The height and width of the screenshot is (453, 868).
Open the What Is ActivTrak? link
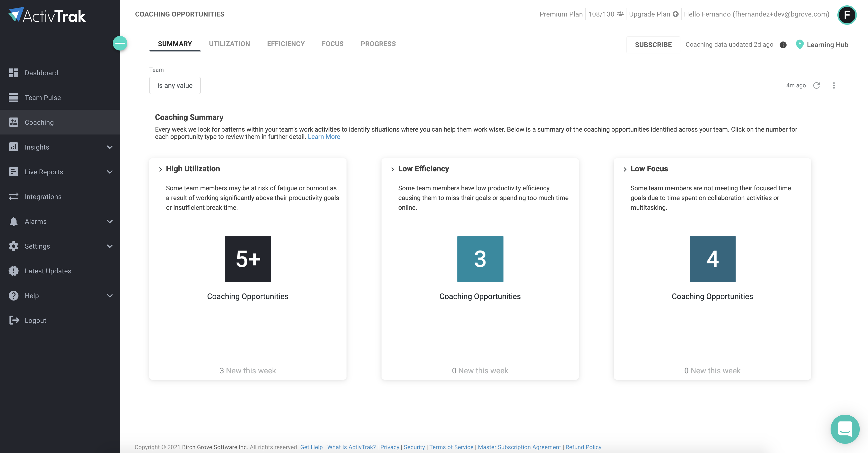(x=351, y=447)
